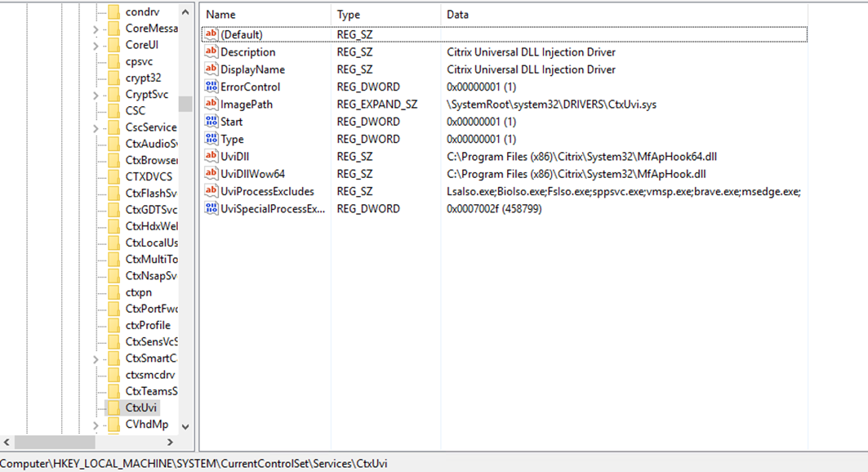Select the CtxLocalUs key in the tree
868x472 pixels.
[151, 243]
